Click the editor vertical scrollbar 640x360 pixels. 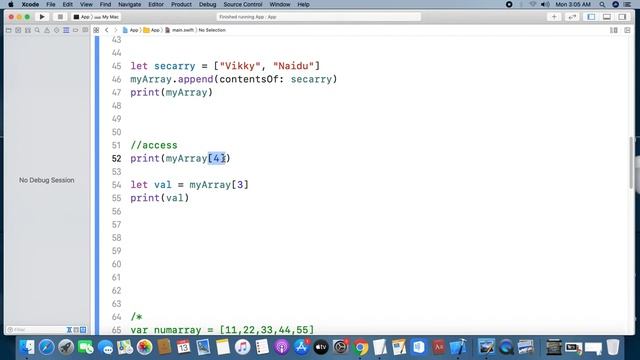tap(631, 162)
